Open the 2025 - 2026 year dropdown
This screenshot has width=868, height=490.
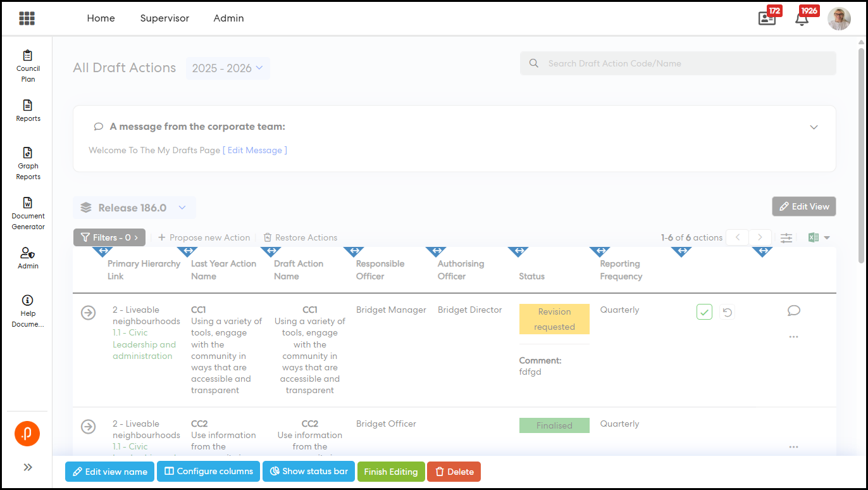click(x=228, y=68)
